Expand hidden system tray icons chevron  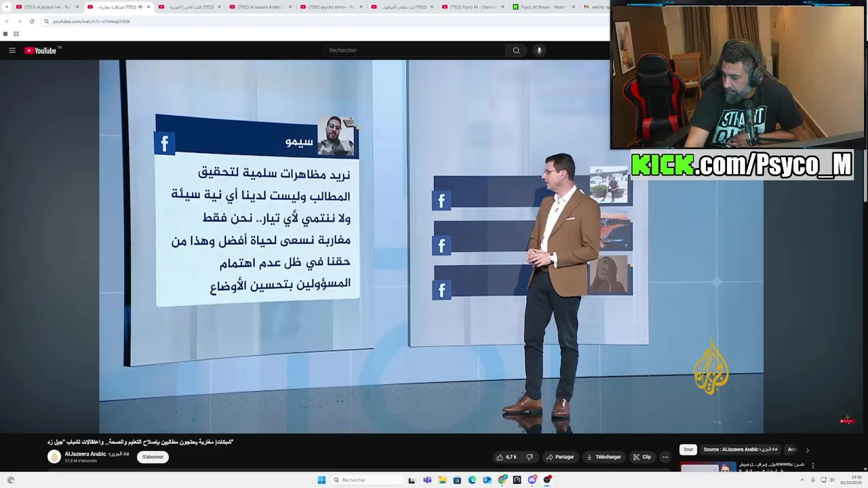pyautogui.click(x=802, y=480)
